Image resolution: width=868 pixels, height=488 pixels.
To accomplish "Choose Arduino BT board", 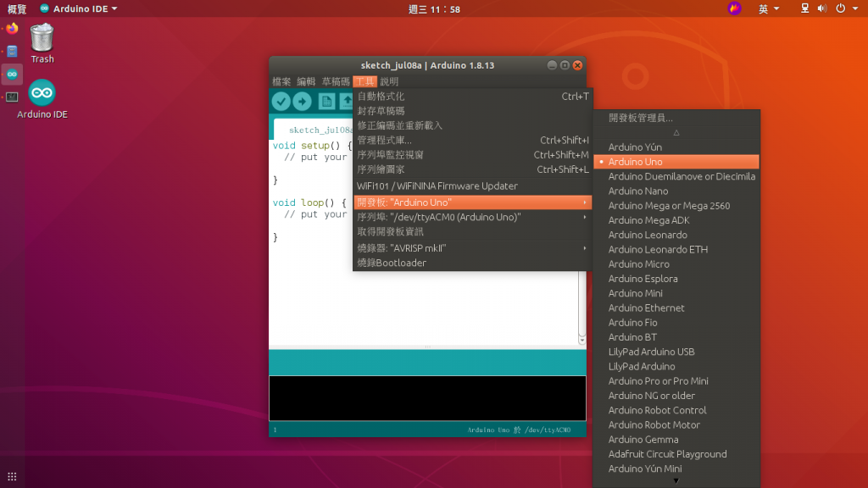I will pyautogui.click(x=676, y=337).
